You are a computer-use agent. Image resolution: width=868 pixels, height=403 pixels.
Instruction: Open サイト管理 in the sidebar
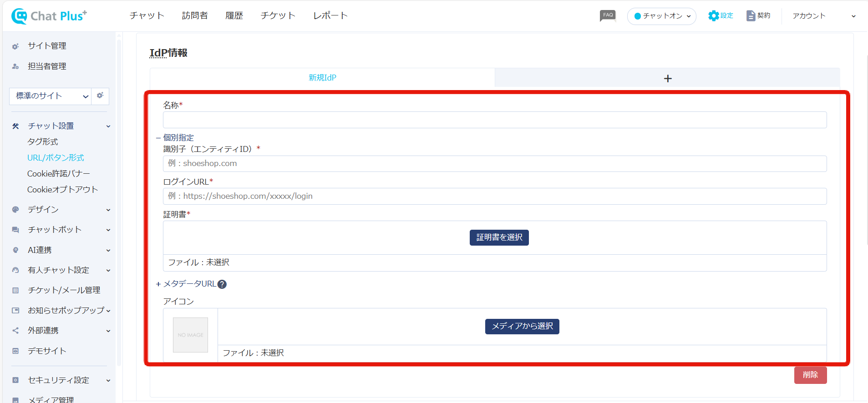pos(47,46)
